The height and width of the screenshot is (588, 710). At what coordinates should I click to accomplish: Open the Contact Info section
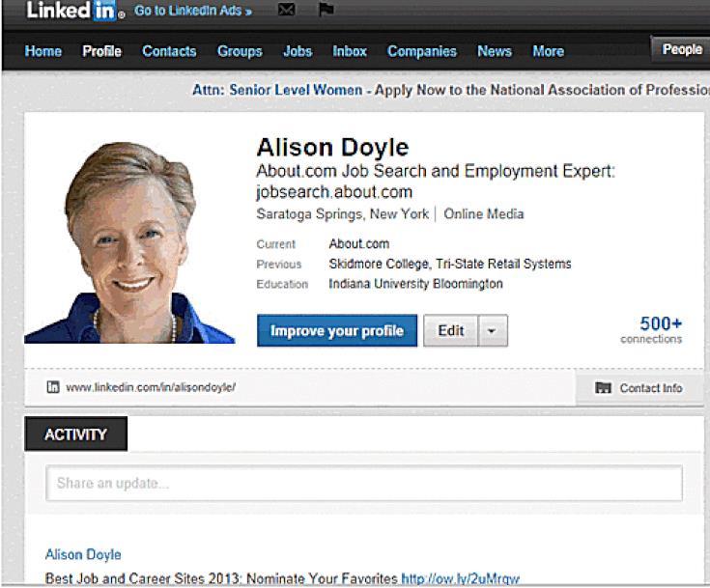coord(639,388)
